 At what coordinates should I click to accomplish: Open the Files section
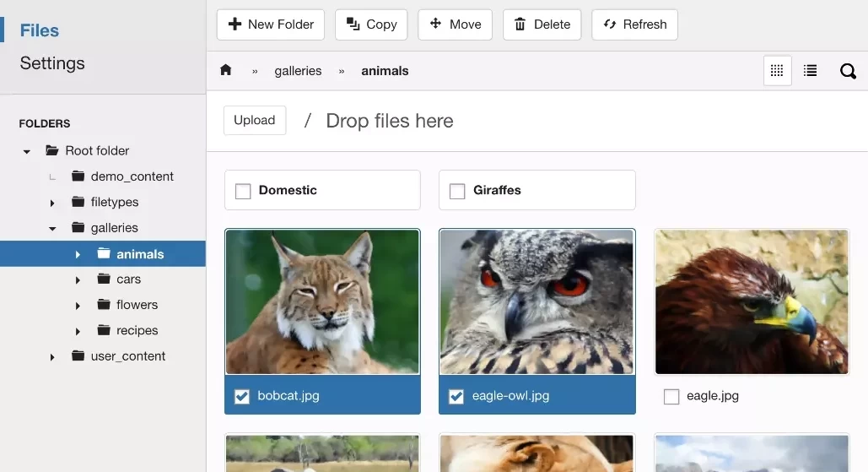(40, 30)
